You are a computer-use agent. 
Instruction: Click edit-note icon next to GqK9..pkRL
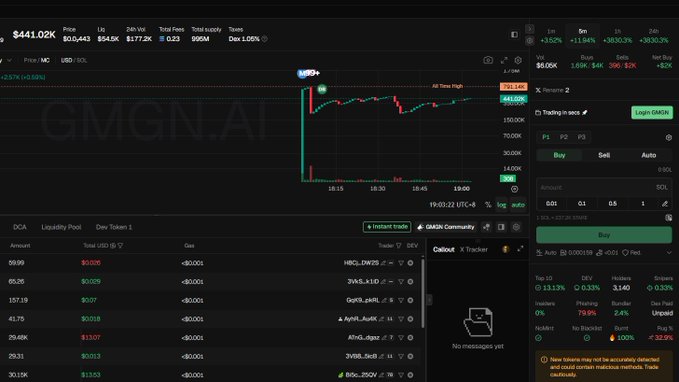pos(384,300)
